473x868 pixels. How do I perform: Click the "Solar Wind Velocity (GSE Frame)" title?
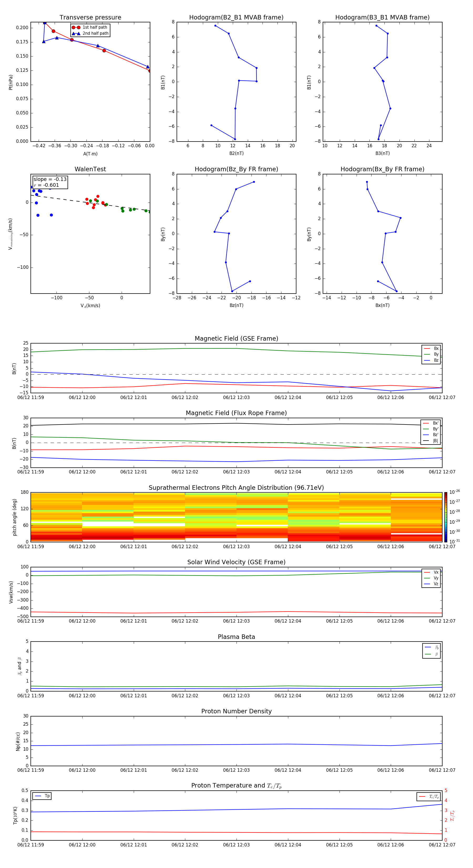point(236,562)
